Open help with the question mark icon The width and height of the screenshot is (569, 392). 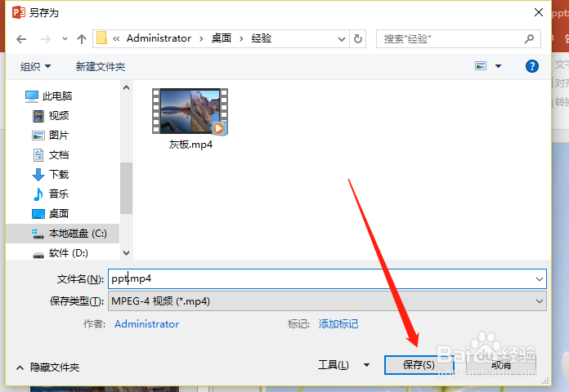coord(532,66)
